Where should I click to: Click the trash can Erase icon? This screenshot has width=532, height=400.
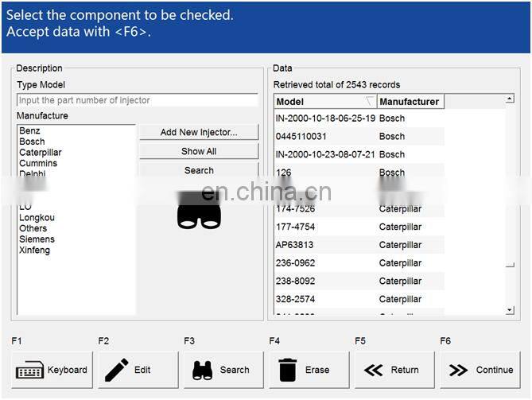pyautogui.click(x=288, y=370)
